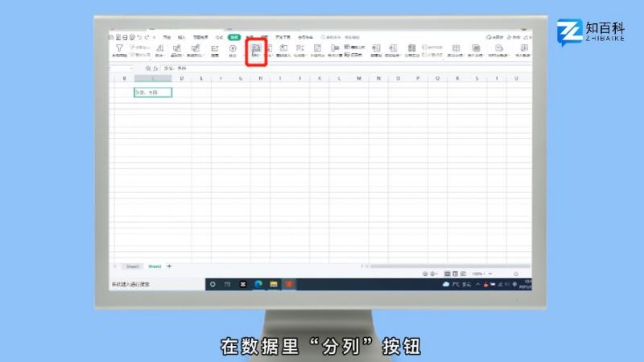Open File Explorer from the taskbar
This screenshot has width=644, height=362.
(274, 284)
